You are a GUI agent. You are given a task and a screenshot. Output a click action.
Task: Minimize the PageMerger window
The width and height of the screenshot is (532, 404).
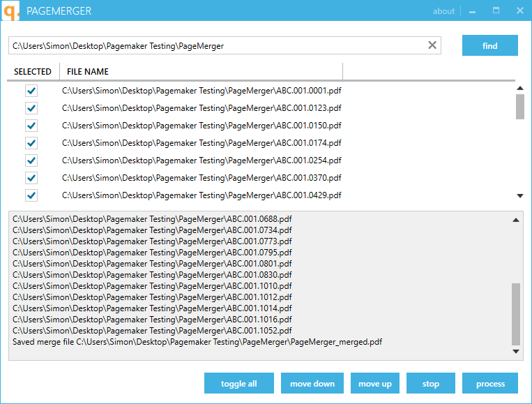coord(472,11)
